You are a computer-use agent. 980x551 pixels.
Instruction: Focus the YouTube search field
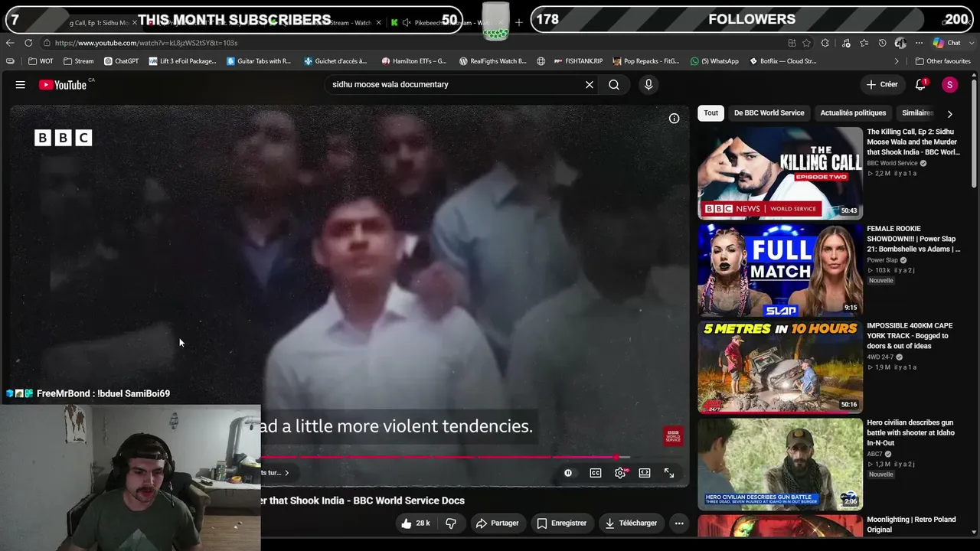pyautogui.click(x=456, y=85)
